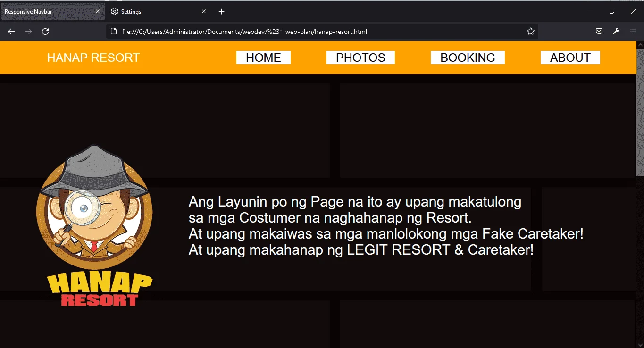Click the scrollbar up arrow
The height and width of the screenshot is (348, 644).
640,45
